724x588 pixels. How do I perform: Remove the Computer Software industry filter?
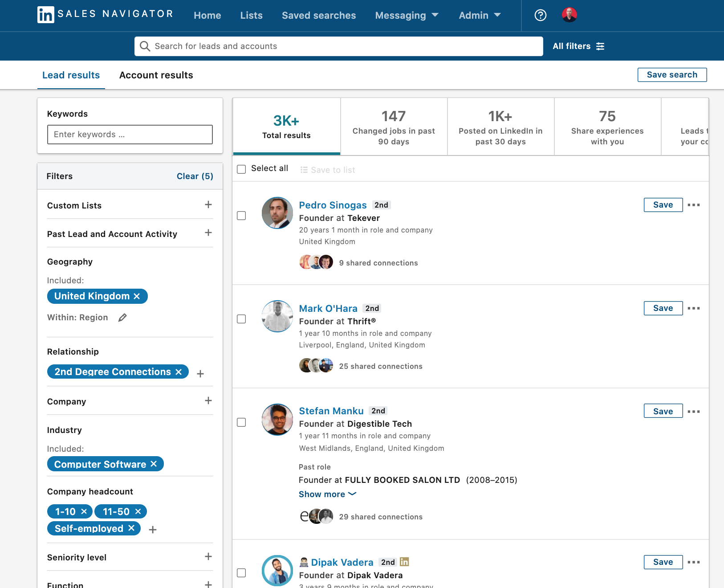click(x=154, y=464)
